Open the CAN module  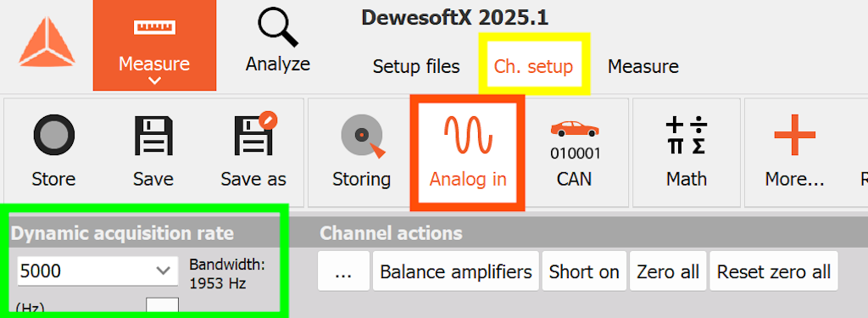click(574, 152)
